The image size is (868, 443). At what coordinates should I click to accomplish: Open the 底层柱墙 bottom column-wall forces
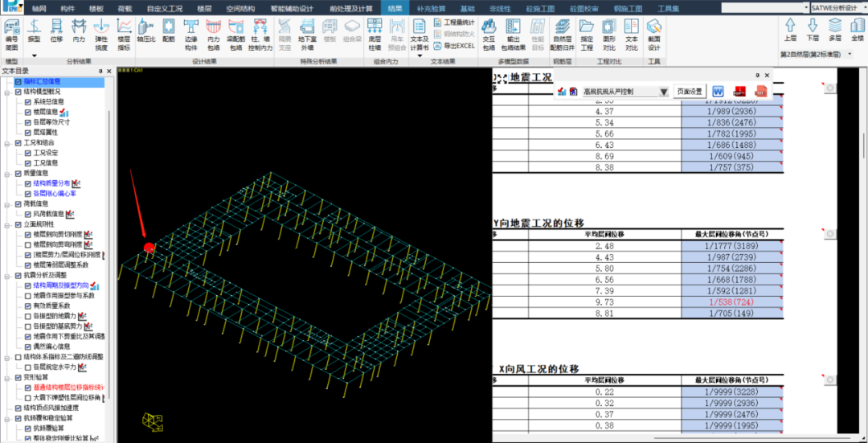coord(375,35)
